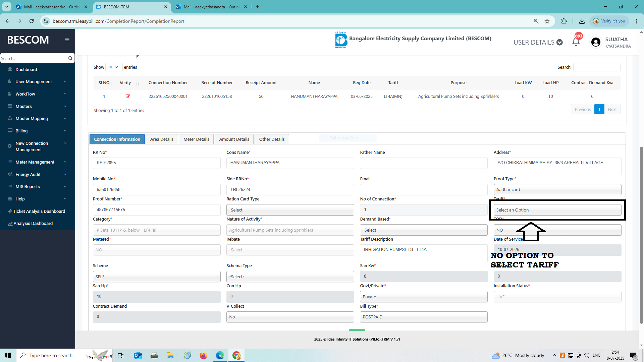Click the Mobile No input field
This screenshot has height=362, width=644.
tap(157, 189)
